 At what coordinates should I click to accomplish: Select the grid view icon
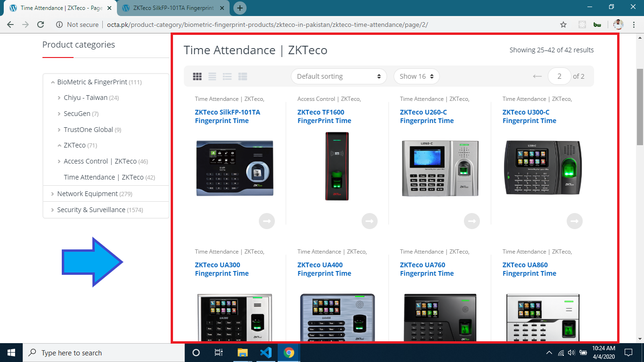(198, 76)
